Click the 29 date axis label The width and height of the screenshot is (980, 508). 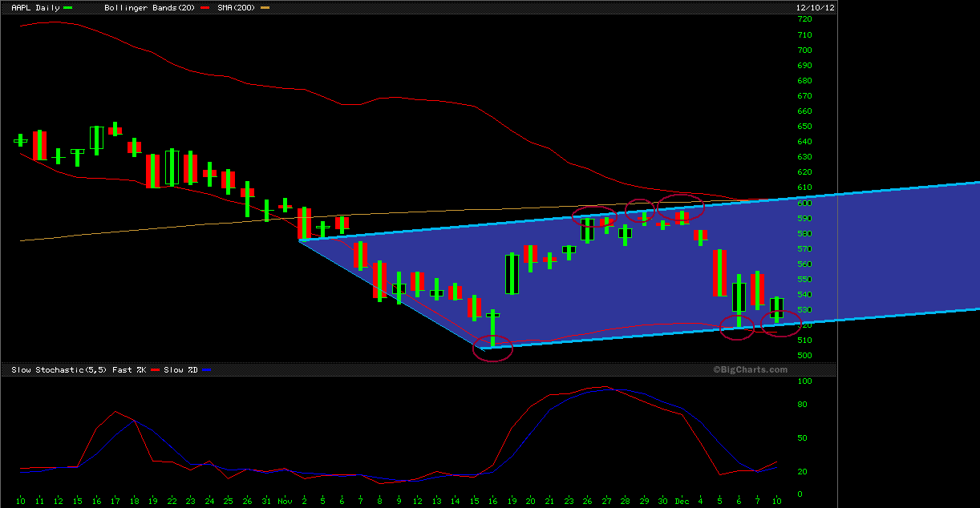tap(644, 501)
